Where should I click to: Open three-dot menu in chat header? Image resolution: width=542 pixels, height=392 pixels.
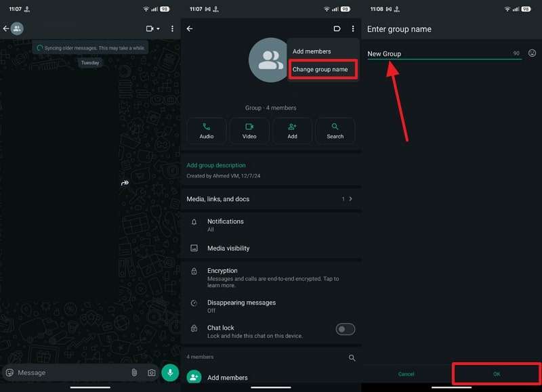(172, 28)
